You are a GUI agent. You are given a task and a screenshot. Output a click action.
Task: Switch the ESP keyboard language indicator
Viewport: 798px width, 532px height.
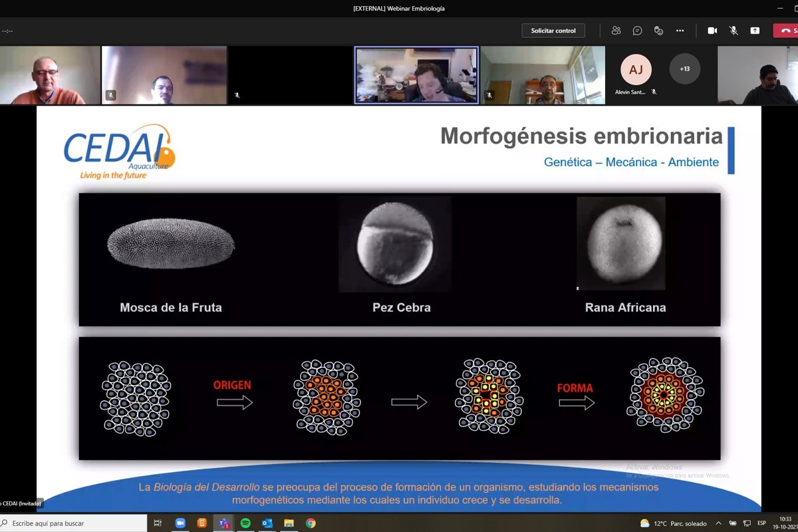(762, 523)
